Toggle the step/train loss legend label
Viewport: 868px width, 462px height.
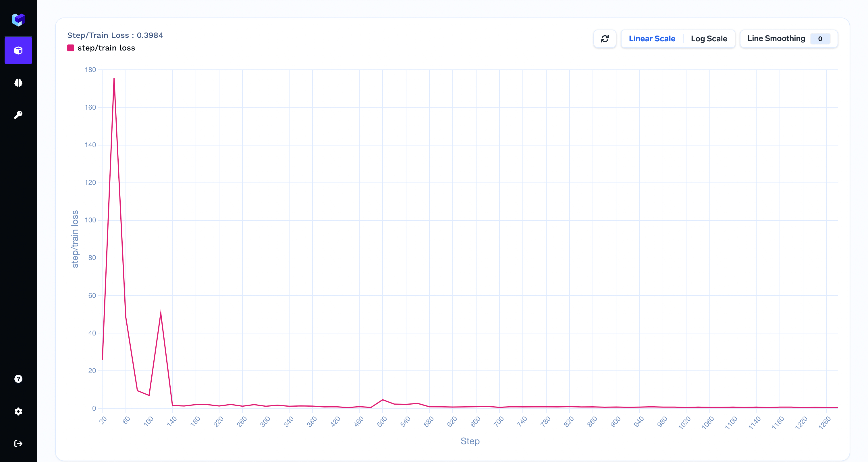point(106,48)
